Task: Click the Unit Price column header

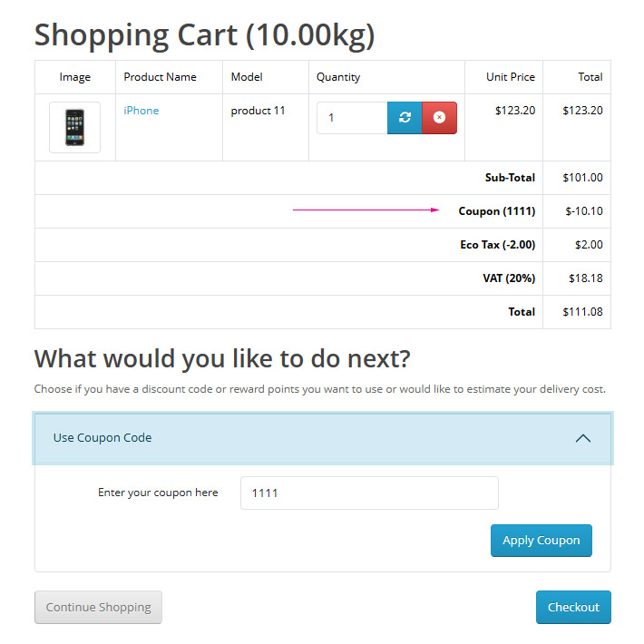Action: pyautogui.click(x=511, y=77)
